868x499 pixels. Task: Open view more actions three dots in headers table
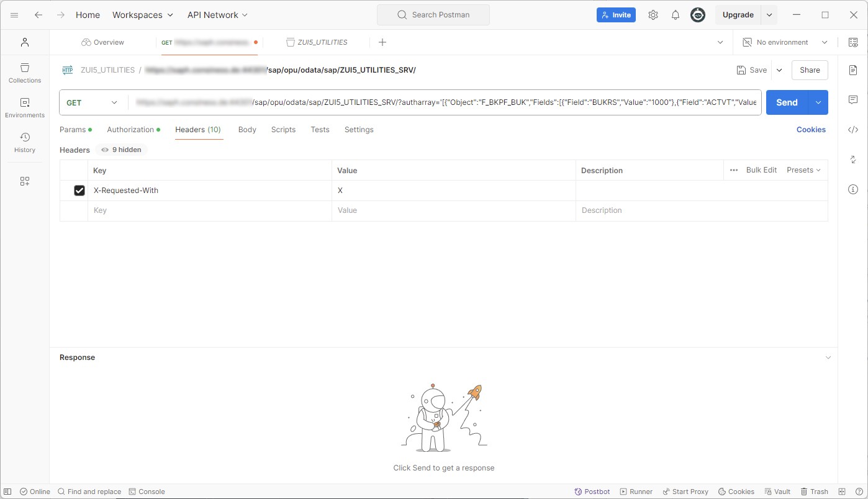(734, 170)
